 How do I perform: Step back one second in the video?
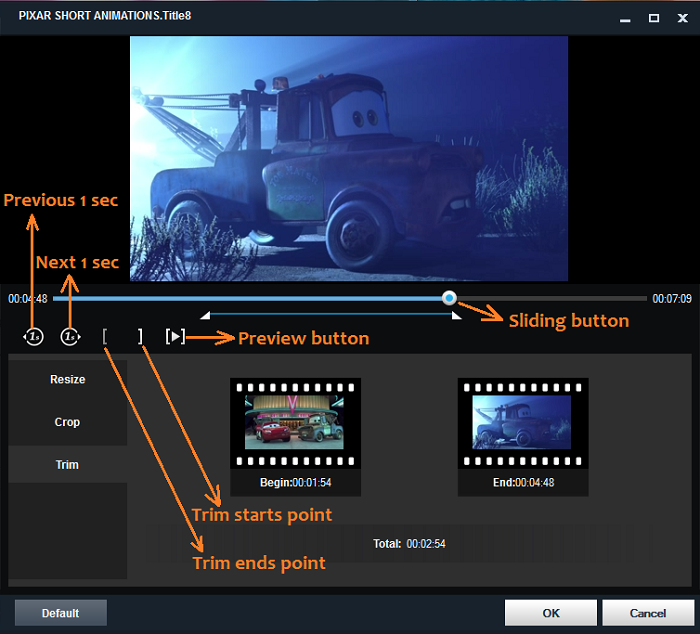coord(33,337)
